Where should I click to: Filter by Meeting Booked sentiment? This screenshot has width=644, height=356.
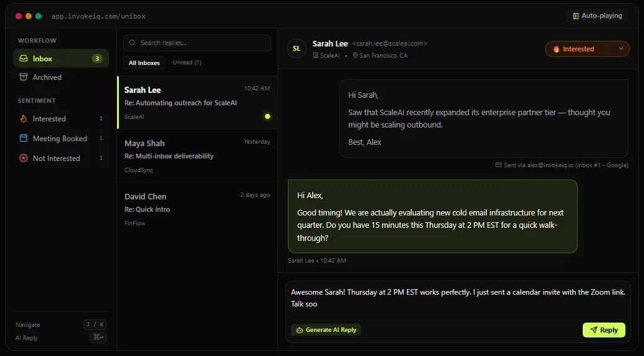(x=61, y=139)
